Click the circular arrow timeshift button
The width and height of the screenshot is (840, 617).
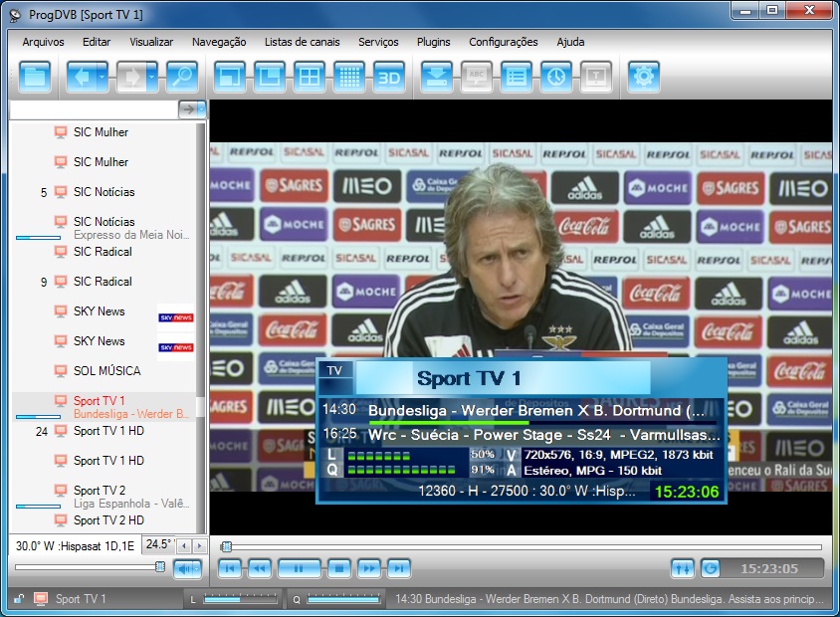711,568
